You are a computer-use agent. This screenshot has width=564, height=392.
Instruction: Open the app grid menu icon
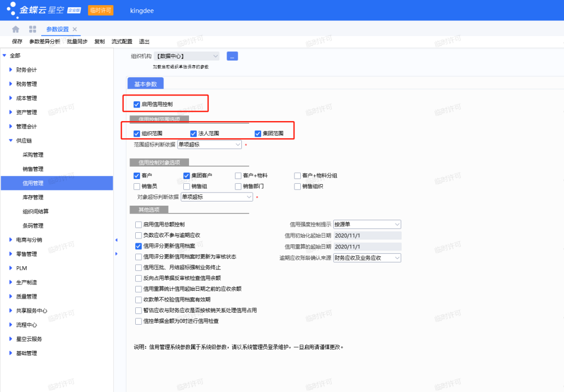click(33, 29)
